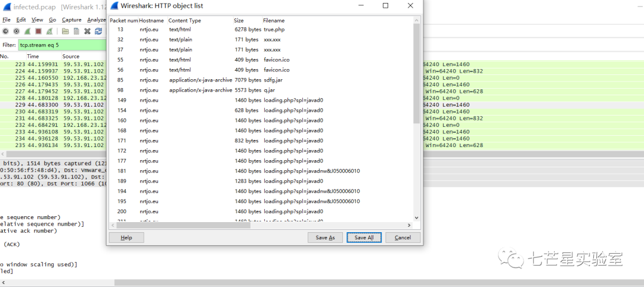644x287 pixels.
Task: Open a capture file (folder icon)
Action: (66, 31)
